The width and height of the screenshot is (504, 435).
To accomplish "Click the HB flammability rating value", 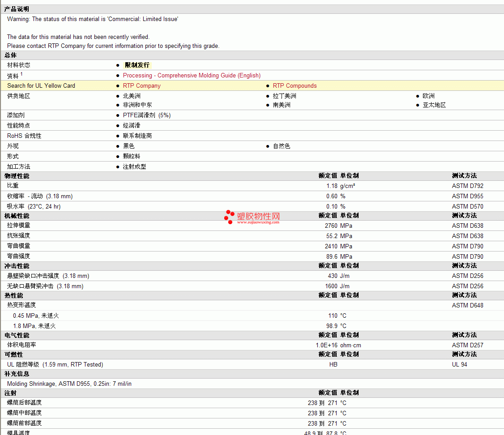I will (x=333, y=365).
